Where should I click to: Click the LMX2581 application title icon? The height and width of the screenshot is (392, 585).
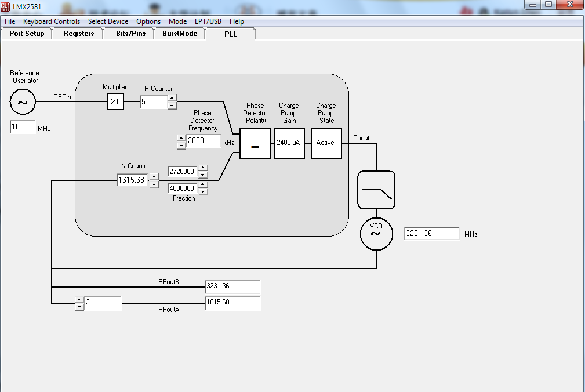(x=5, y=6)
